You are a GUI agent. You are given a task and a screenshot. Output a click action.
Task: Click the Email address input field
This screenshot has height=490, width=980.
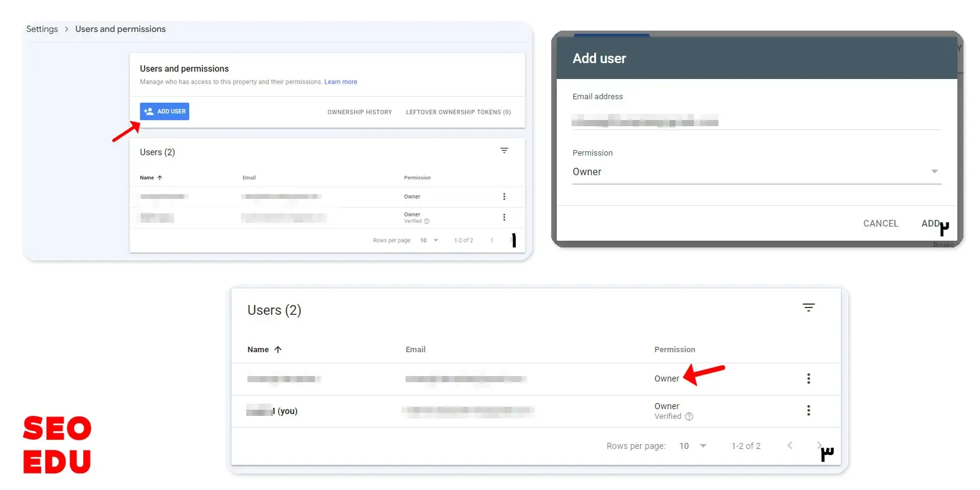(755, 121)
